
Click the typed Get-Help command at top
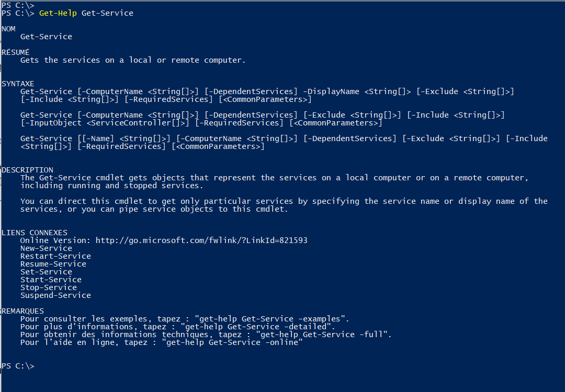click(86, 13)
